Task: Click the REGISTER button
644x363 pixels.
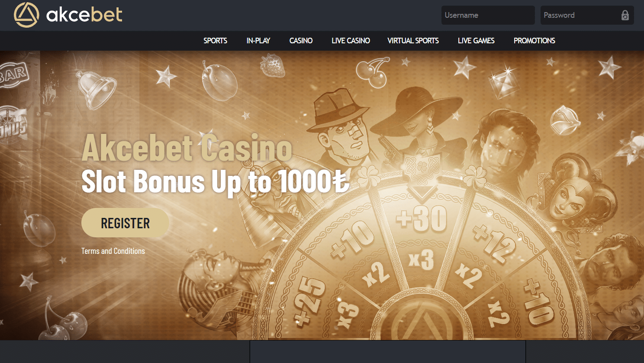Action: coord(125,223)
